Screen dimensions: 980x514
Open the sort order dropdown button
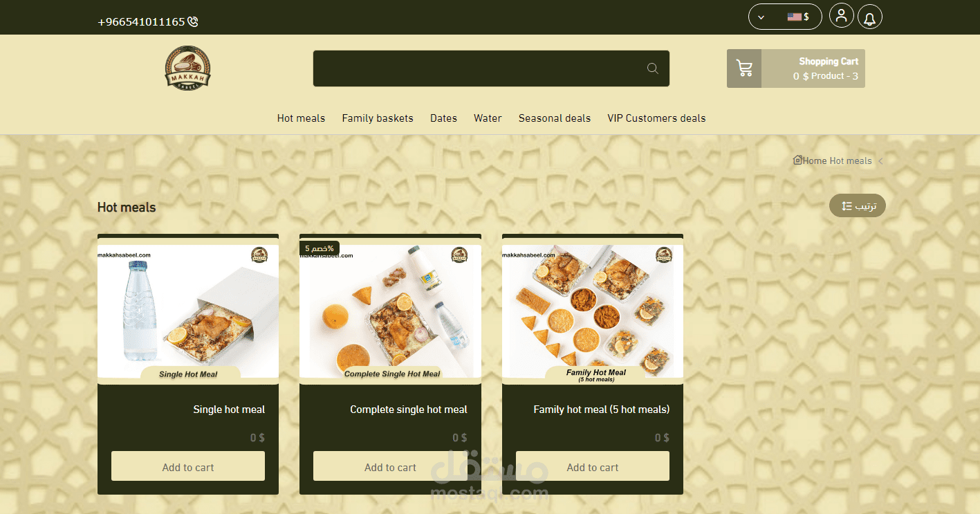(858, 205)
